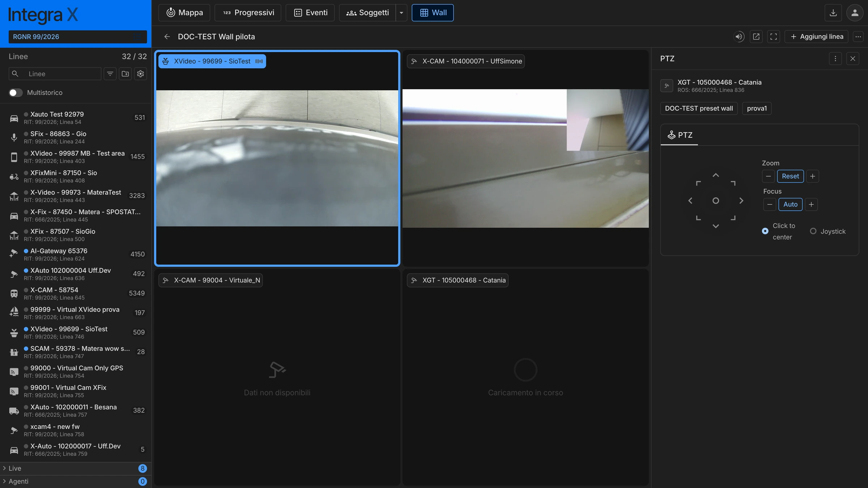Increase zoom with the plus button
Viewport: 868px width, 488px height.
point(812,176)
